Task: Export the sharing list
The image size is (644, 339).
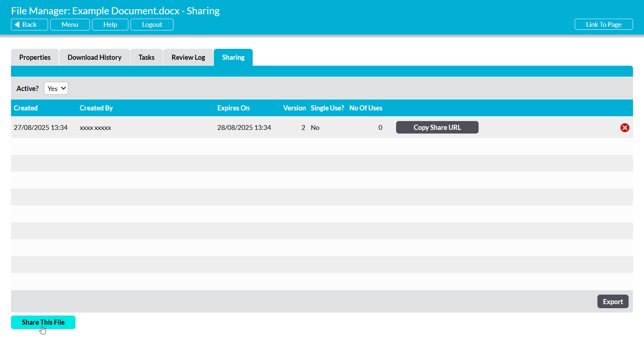Action: (612, 302)
